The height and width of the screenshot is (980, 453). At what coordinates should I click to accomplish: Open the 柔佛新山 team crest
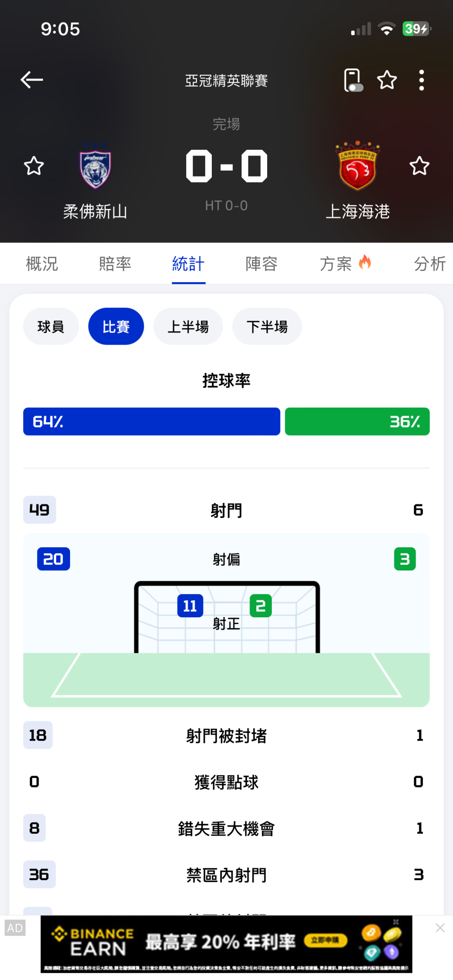[x=95, y=167]
